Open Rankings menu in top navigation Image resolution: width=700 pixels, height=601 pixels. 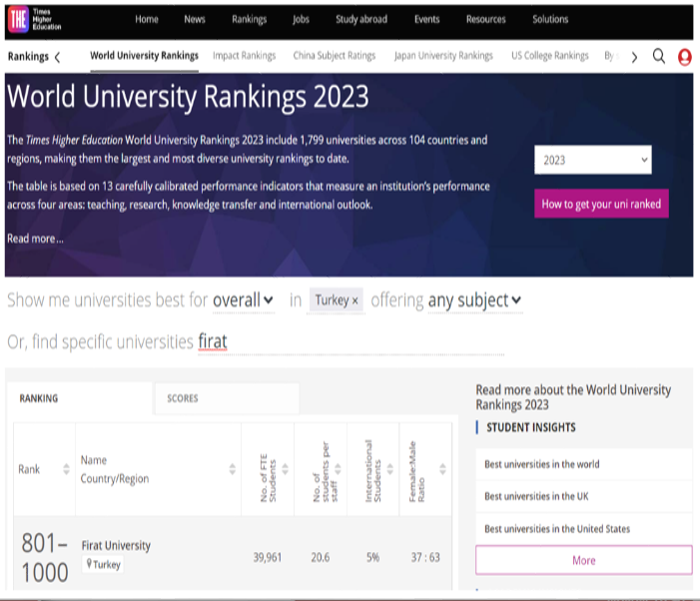pos(249,19)
